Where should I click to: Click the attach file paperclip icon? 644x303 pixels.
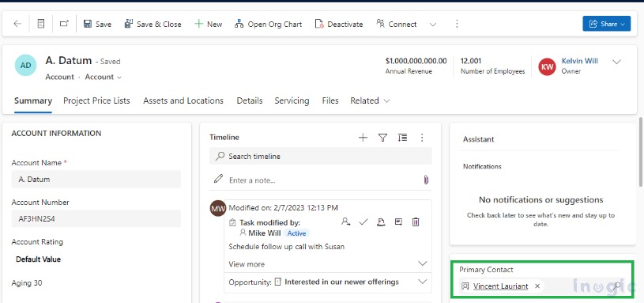point(426,180)
